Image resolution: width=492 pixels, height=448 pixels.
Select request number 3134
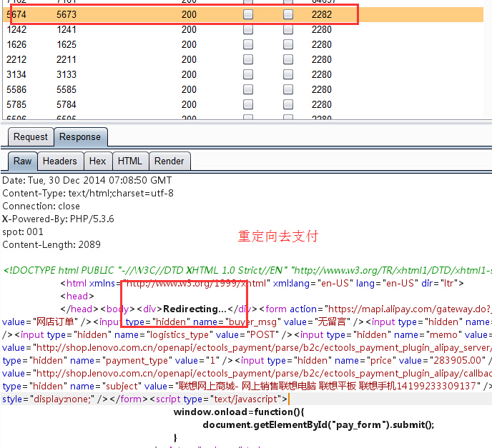[x=16, y=74]
